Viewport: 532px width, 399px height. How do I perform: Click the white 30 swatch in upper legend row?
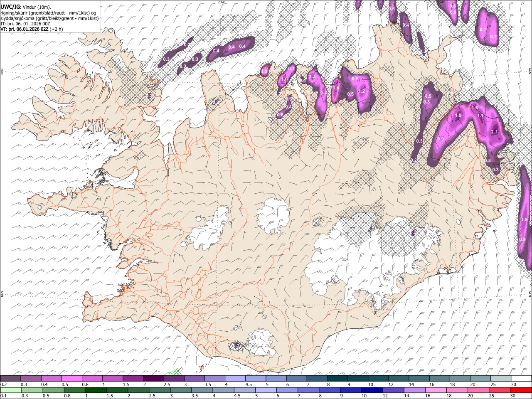click(521, 379)
